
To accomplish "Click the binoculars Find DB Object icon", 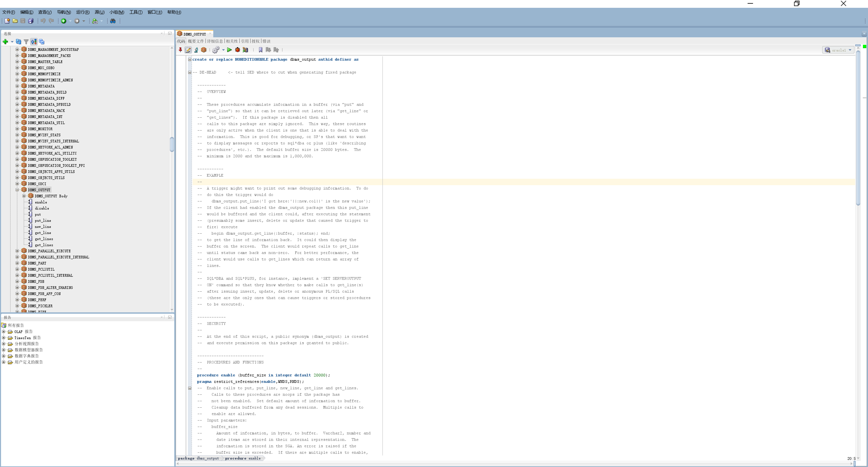I will click(x=113, y=21).
